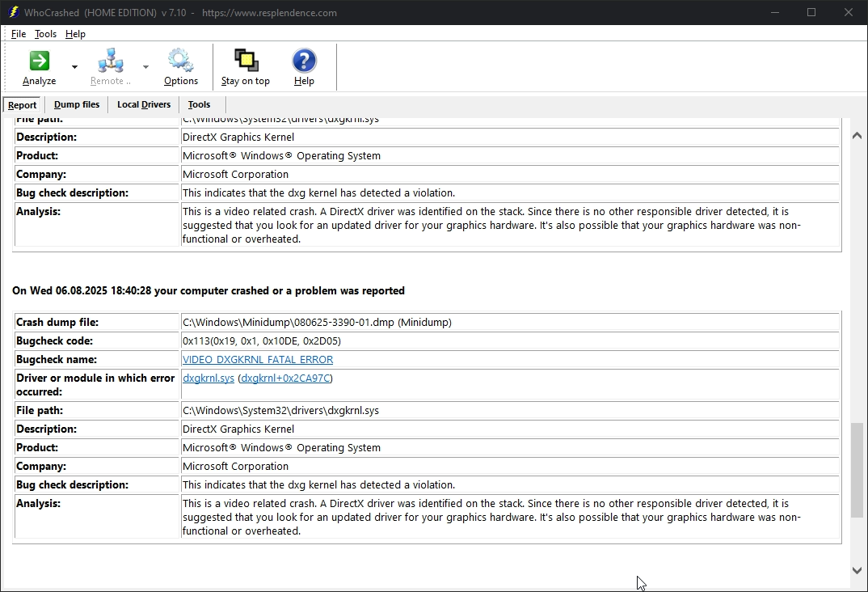Click the scrollbar up arrow
The height and width of the screenshot is (592, 868).
(857, 135)
